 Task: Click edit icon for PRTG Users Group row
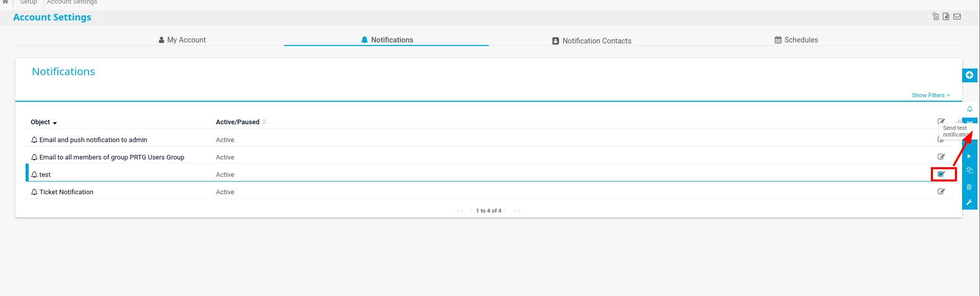(x=941, y=157)
